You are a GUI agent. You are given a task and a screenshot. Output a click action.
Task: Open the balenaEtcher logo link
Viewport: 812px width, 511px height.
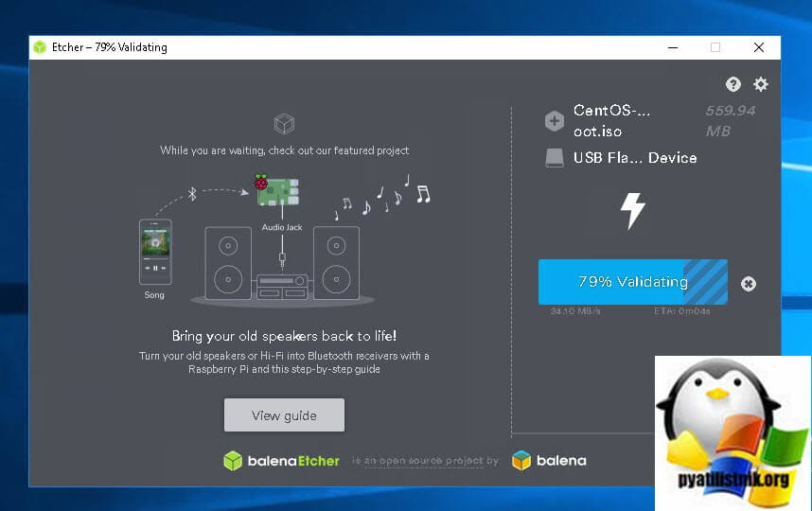[x=281, y=461]
